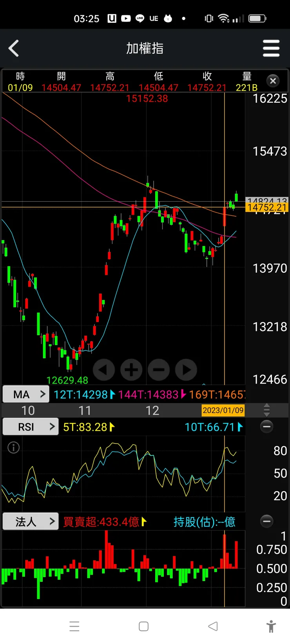Close the OHLC data info bar
The image size is (290, 644).
[273, 81]
